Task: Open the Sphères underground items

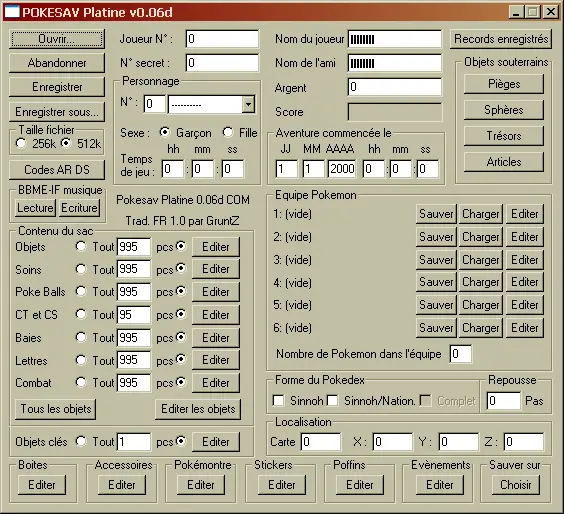Action: click(x=504, y=110)
